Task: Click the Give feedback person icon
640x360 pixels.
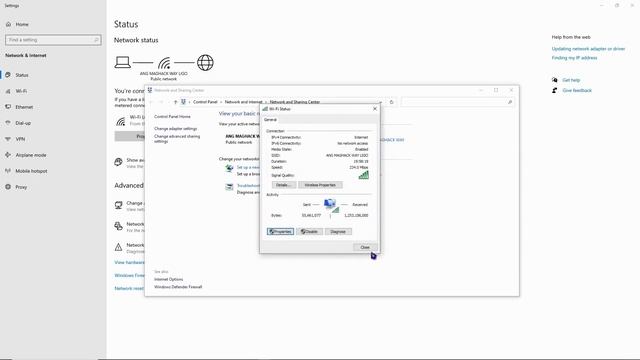Action: coord(555,90)
